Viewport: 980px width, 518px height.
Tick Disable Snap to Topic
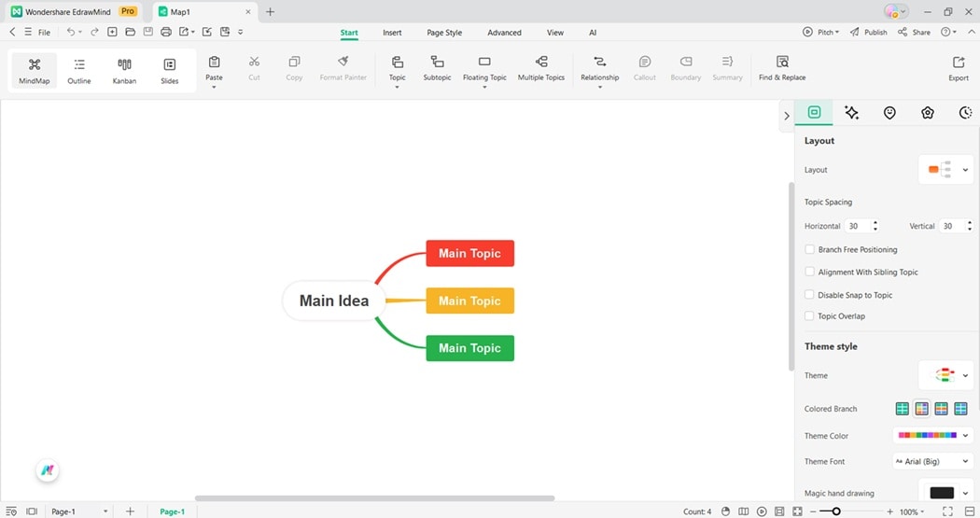point(810,295)
